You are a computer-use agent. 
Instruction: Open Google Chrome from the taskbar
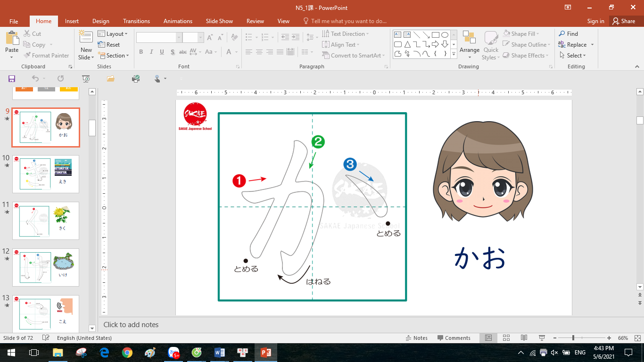pos(127,353)
